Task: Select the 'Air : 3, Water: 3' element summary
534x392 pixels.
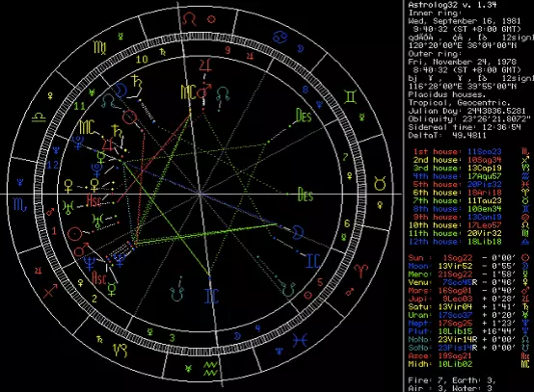Action: tap(449, 388)
